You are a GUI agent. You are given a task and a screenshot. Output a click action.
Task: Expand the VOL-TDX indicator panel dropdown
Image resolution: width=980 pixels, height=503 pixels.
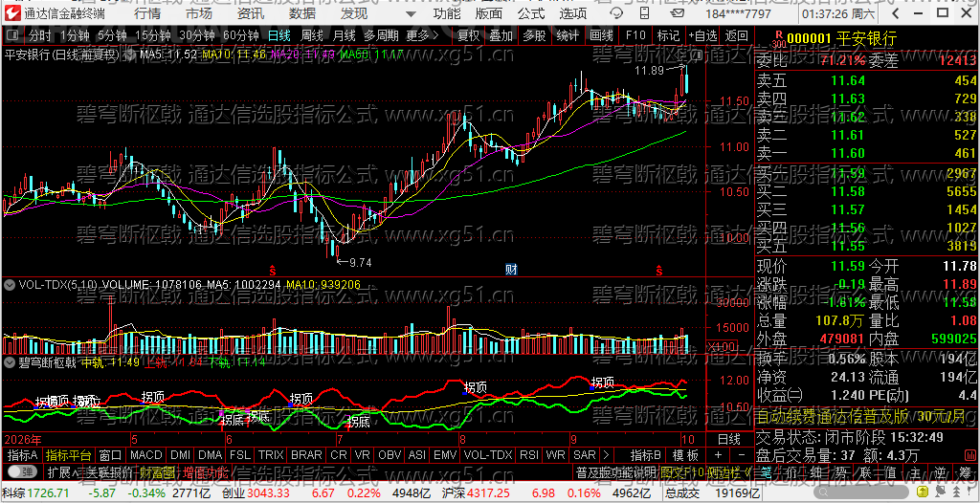10,285
